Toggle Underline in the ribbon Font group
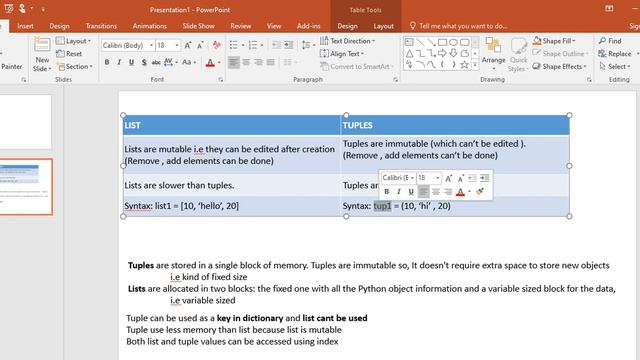The height and width of the screenshot is (360, 640). point(131,62)
